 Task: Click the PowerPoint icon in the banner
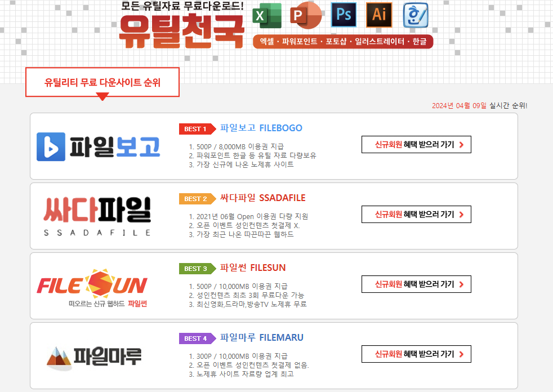tap(305, 16)
